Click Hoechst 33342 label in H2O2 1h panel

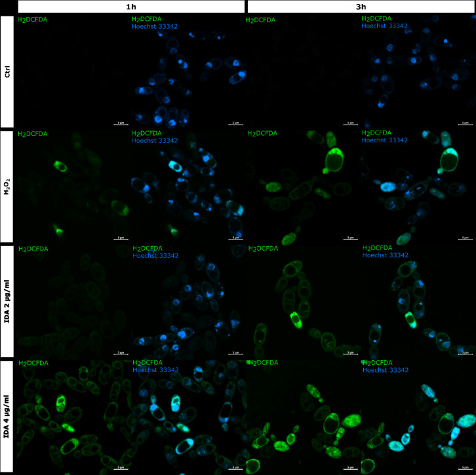[155, 140]
